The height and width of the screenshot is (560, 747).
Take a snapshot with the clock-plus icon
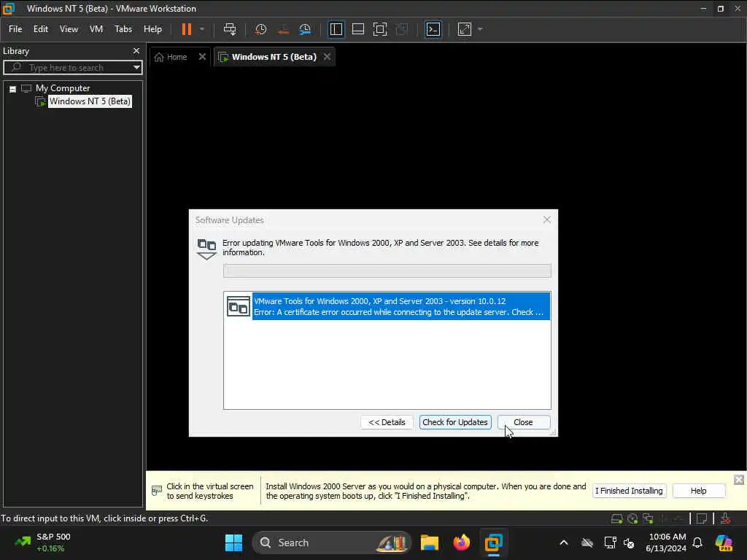[x=260, y=29]
